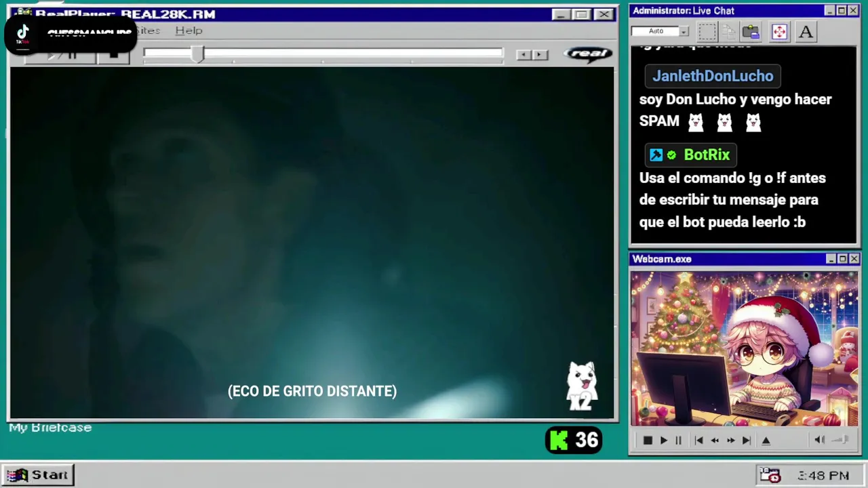The image size is (868, 488).
Task: Open the Help menu in RealPlayer
Action: (189, 30)
